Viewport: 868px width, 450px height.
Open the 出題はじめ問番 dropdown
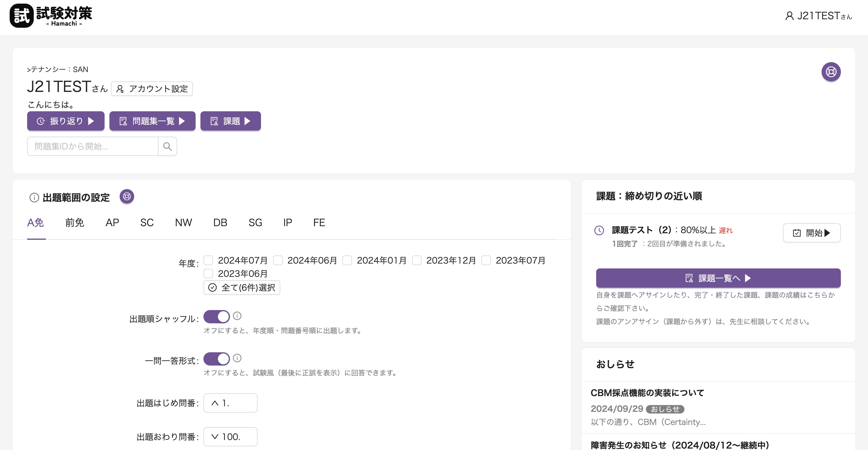click(x=230, y=403)
